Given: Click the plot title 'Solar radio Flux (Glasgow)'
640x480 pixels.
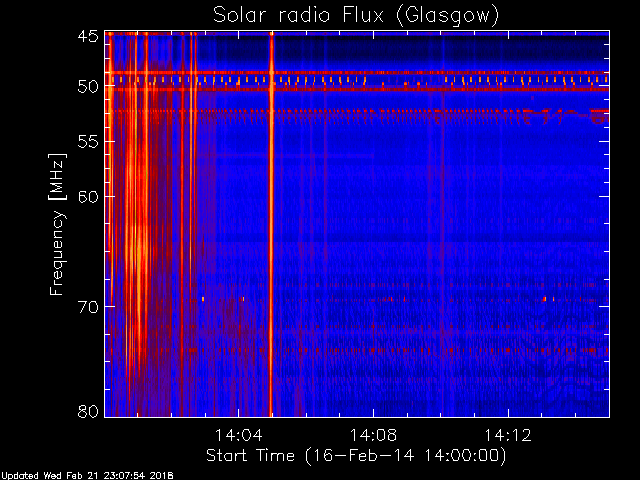Looking at the screenshot, I should point(356,16).
